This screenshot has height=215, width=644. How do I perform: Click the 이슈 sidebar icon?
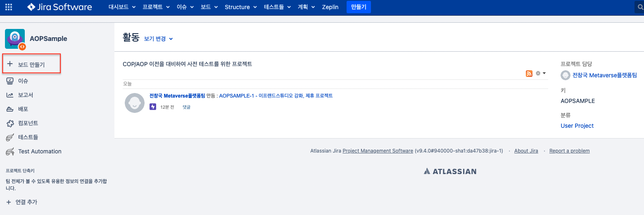10,81
